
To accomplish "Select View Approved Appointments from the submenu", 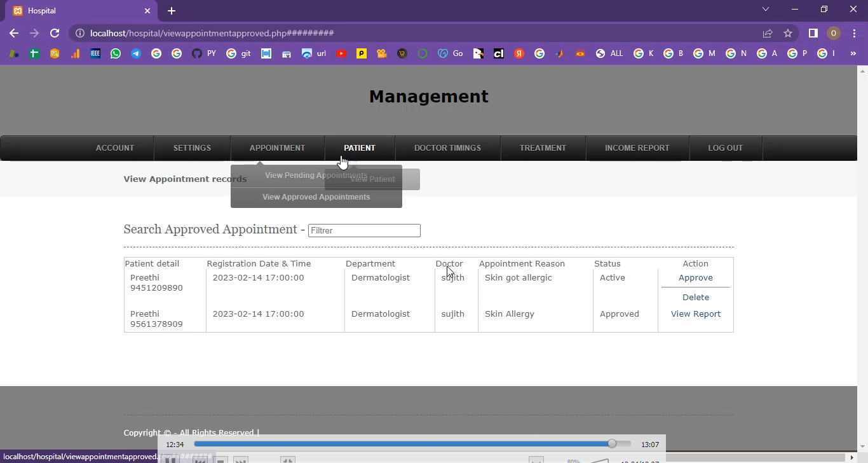I will pyautogui.click(x=316, y=197).
